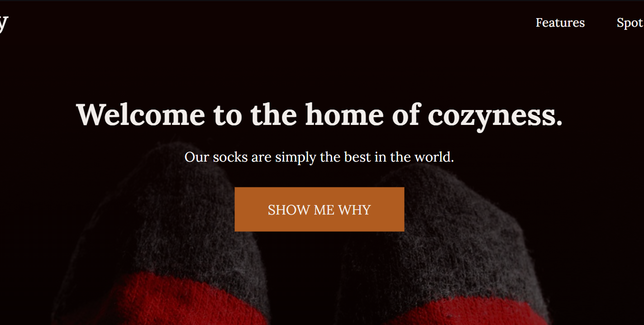This screenshot has height=325, width=644.
Task: Click the cropped site logo ending in y
Action: 4,24
